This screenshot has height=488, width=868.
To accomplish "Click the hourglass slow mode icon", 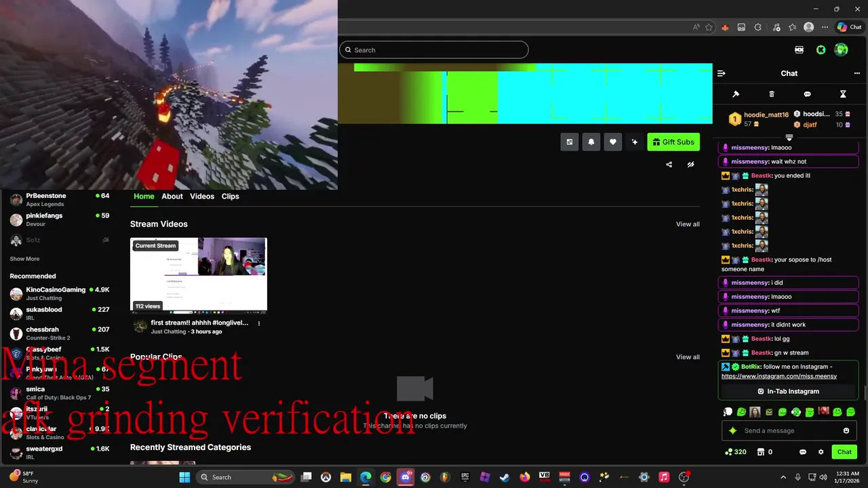I will tap(843, 94).
